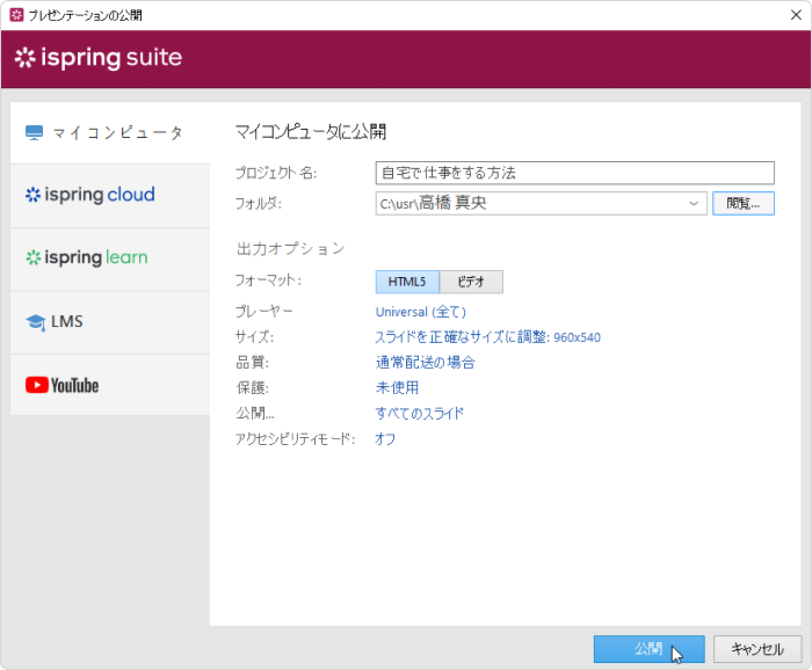Click the green ispring learn logo icon
The height and width of the screenshot is (670, 812).
(32, 257)
